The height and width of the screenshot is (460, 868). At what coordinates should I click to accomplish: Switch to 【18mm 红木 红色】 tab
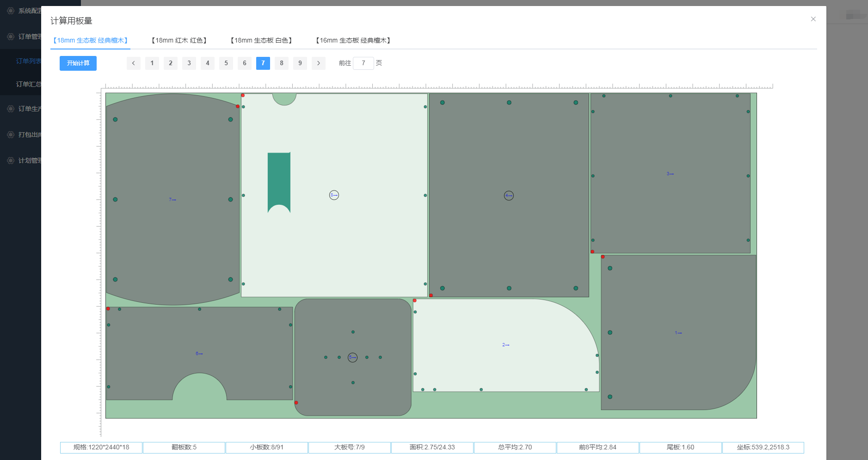click(179, 41)
